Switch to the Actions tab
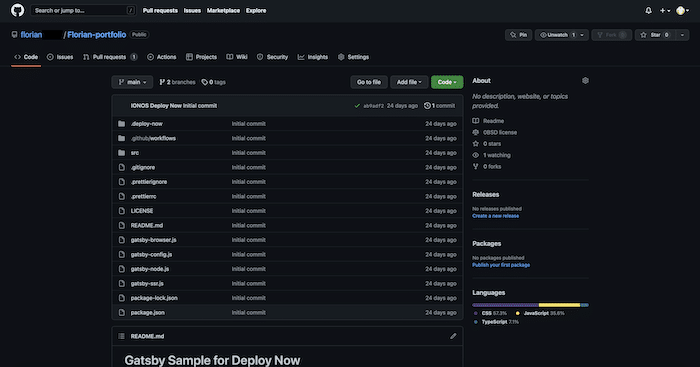This screenshot has height=367, width=700. (x=162, y=57)
